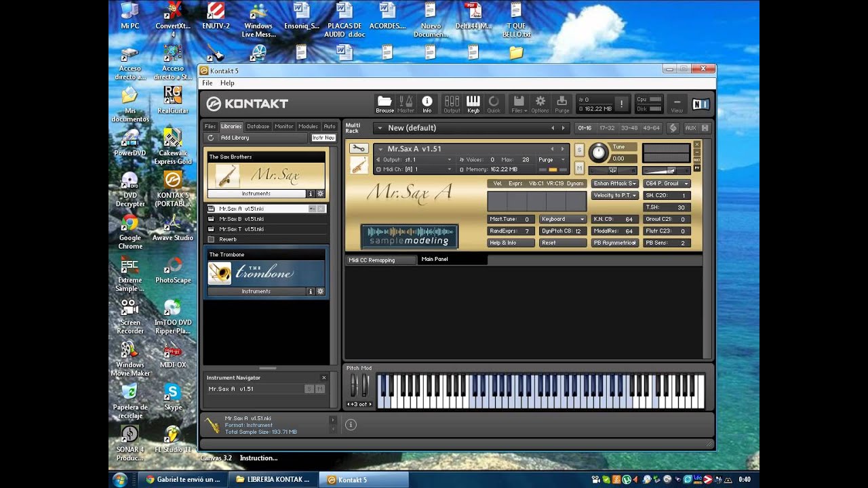Click Mr.Sax Instruments button

point(256,194)
